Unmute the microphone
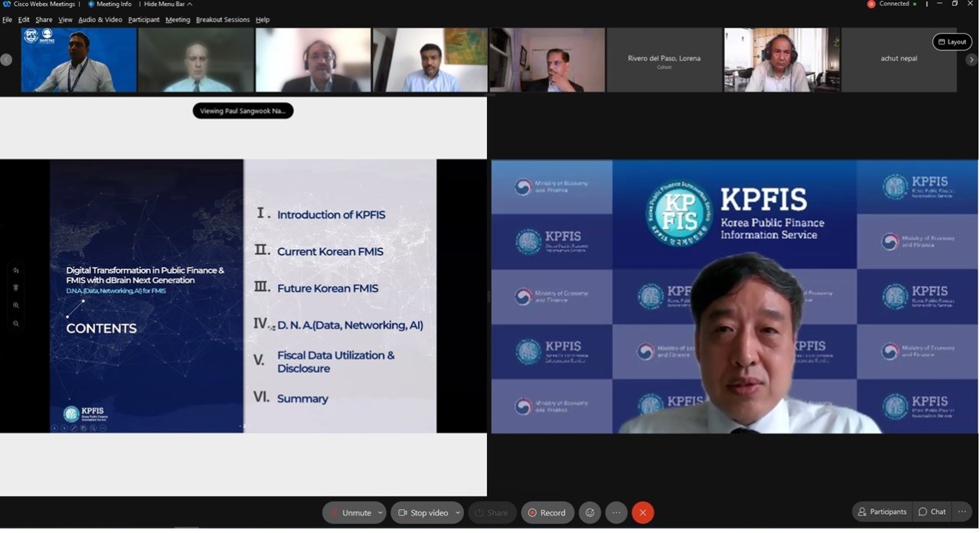The image size is (980, 533). click(x=350, y=512)
